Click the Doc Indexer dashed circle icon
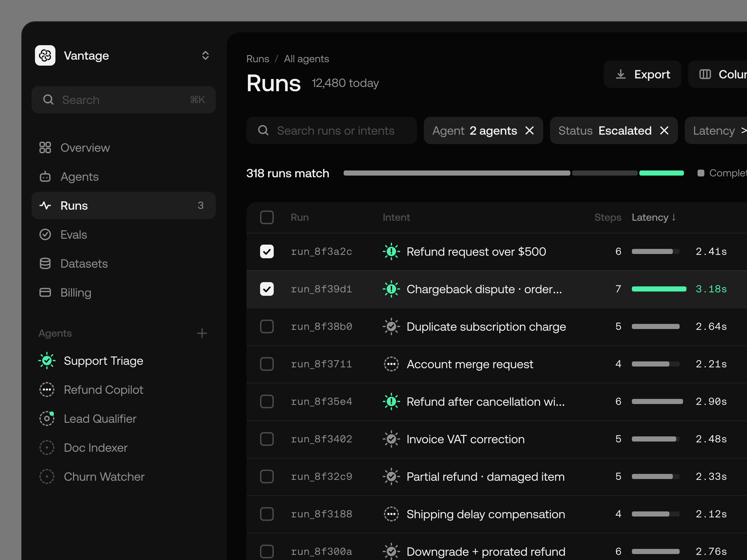The image size is (747, 560). (47, 448)
